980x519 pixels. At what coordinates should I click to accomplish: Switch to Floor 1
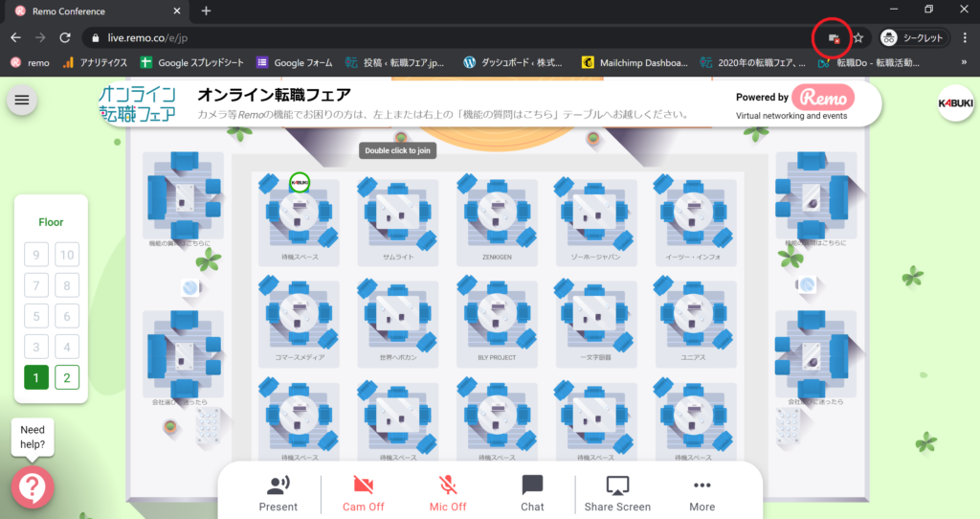(x=36, y=377)
